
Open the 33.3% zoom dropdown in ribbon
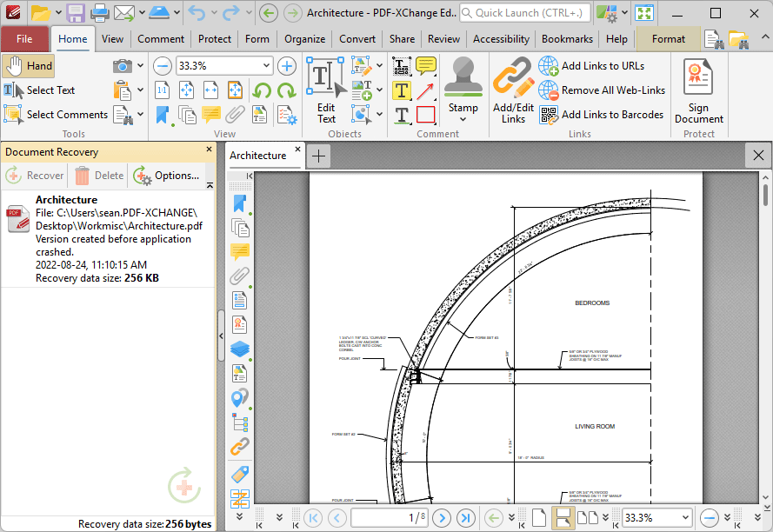tap(266, 65)
